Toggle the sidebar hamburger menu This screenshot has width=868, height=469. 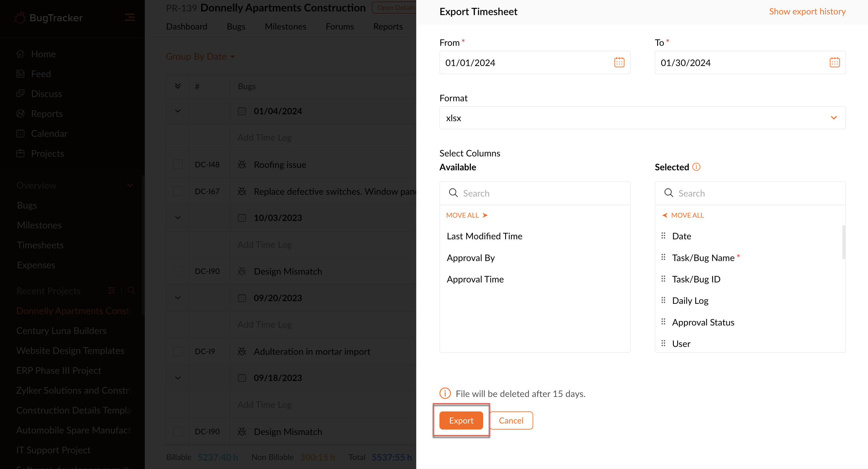[129, 17]
